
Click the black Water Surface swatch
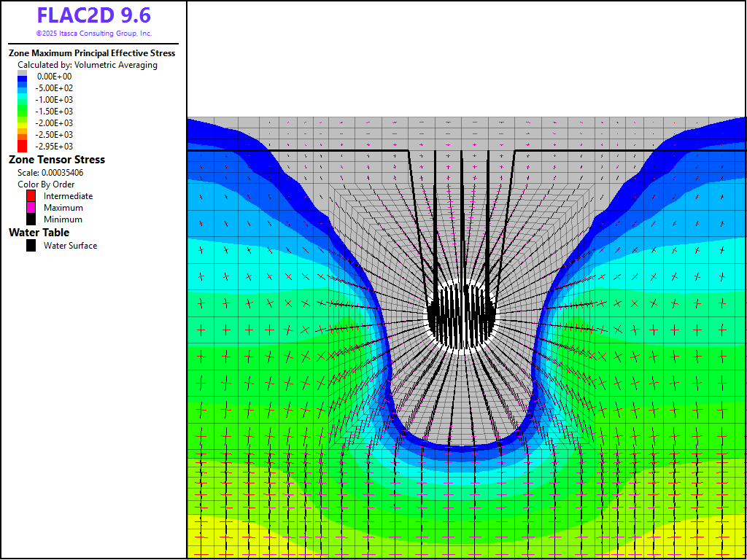31,246
